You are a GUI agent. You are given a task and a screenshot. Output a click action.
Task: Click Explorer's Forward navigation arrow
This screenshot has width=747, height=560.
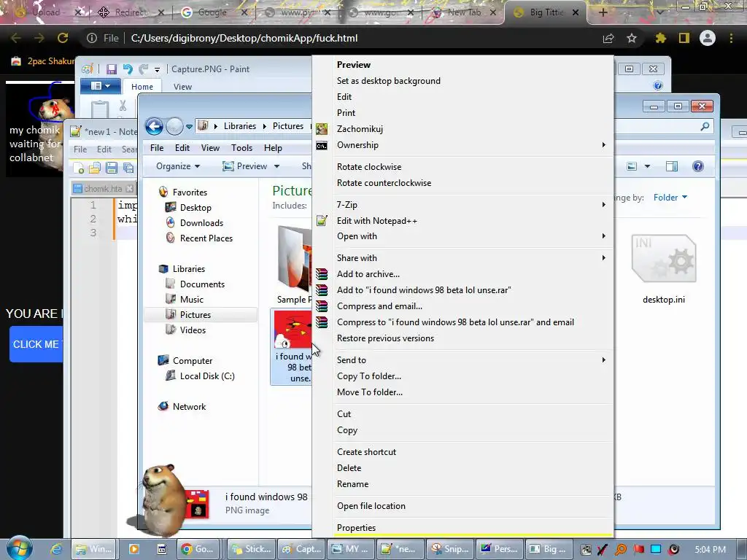tap(175, 126)
